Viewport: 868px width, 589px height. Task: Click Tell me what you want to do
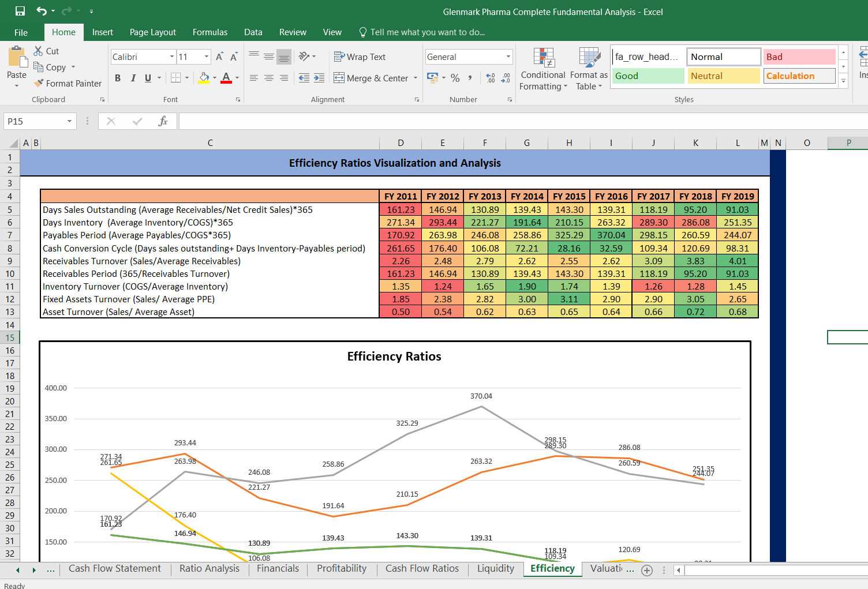coord(422,32)
